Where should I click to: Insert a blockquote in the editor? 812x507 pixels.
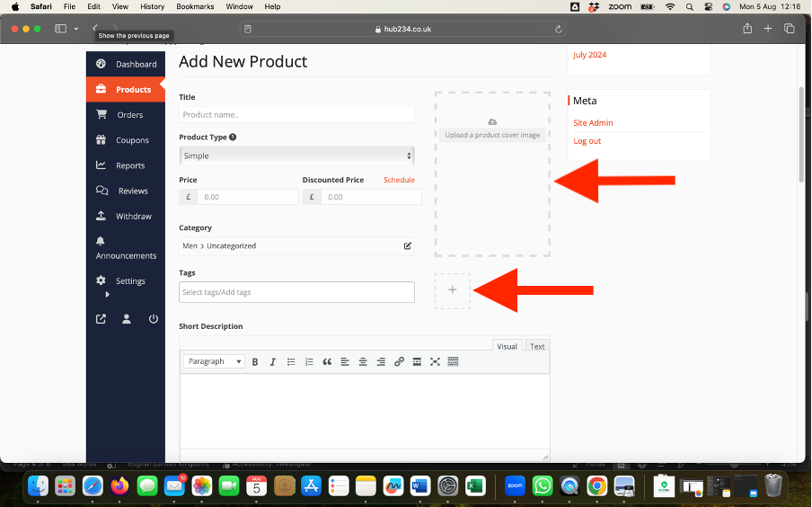point(327,361)
